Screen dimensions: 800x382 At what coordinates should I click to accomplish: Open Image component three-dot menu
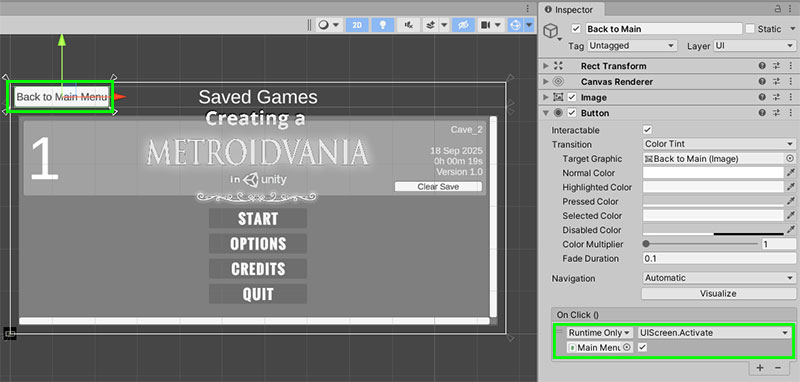791,97
